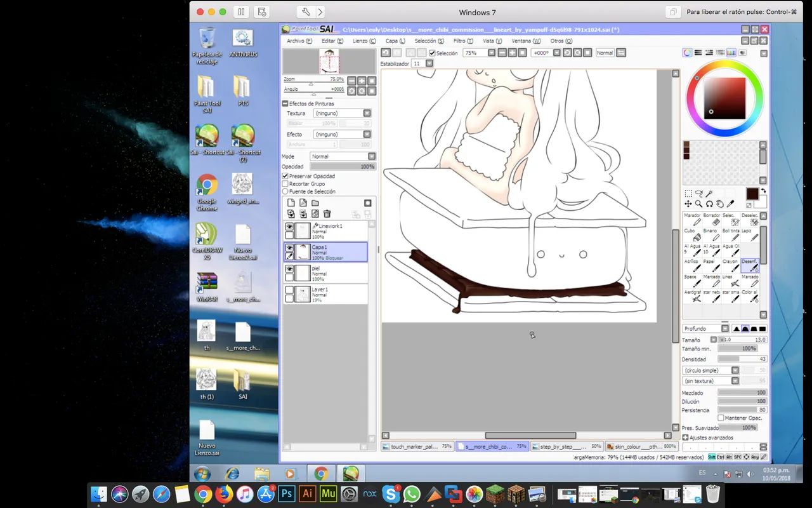
Task: Open the Filtro menu
Action: pos(463,41)
